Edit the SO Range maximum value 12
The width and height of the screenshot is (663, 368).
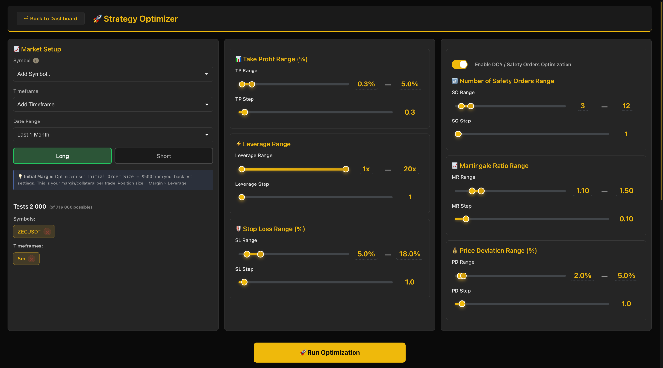(x=626, y=106)
